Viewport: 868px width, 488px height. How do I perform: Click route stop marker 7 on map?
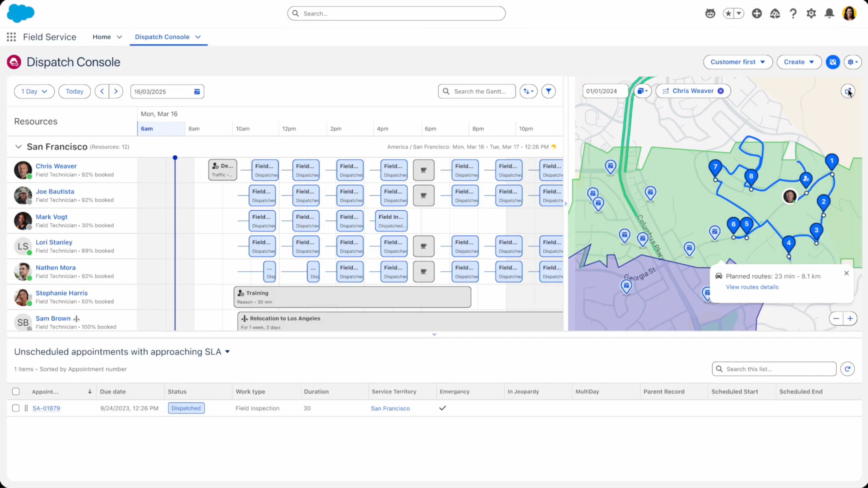point(715,168)
